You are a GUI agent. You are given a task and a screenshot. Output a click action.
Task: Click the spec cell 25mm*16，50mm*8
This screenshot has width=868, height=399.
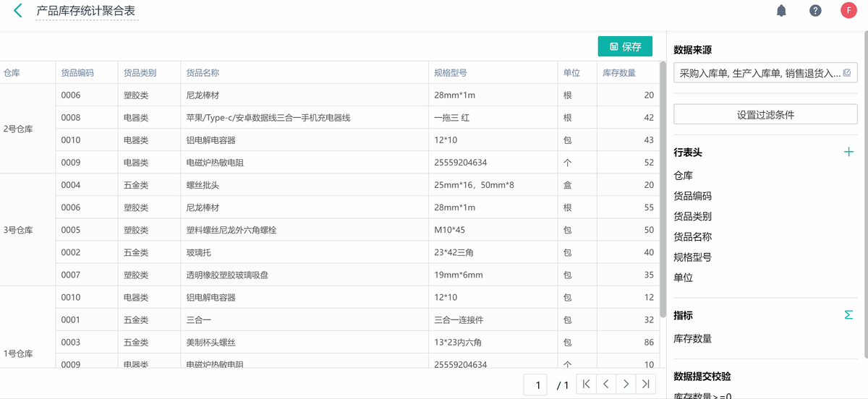pos(493,185)
